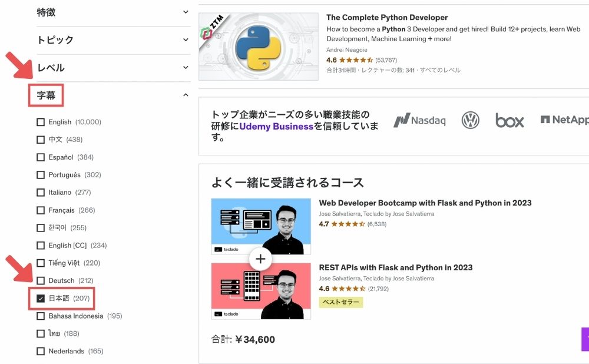589x364 pixels.
Task: Click the Nasdaq logo
Action: (x=419, y=120)
